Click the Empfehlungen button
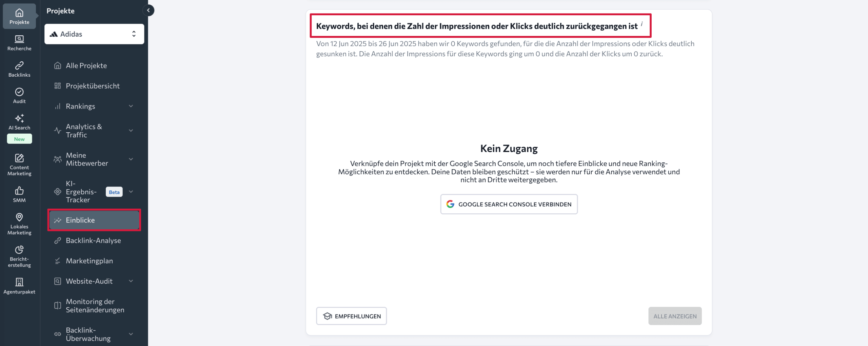Screen dimensions: 868x346 [x=352, y=316]
